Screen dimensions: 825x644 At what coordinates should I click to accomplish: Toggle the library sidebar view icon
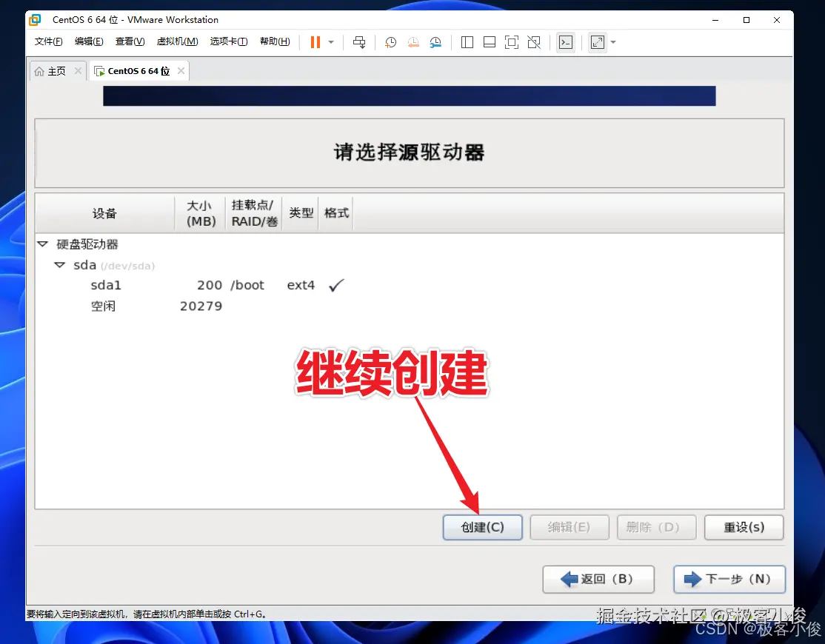(467, 42)
